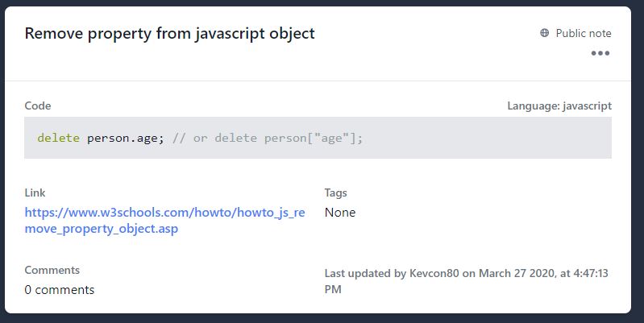The height and width of the screenshot is (323, 644).
Task: Click the Kevcon80 username in last updated
Action: 434,273
